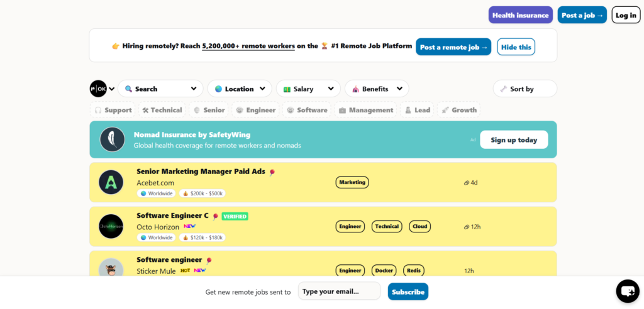The width and height of the screenshot is (644, 309).
Task: Click the pin icon beside Software engineer title
Action: pyautogui.click(x=209, y=261)
